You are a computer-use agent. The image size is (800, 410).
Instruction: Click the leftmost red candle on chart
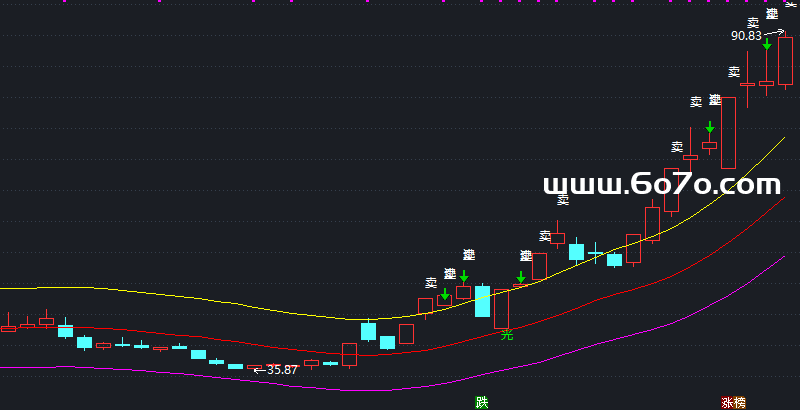tap(9, 327)
